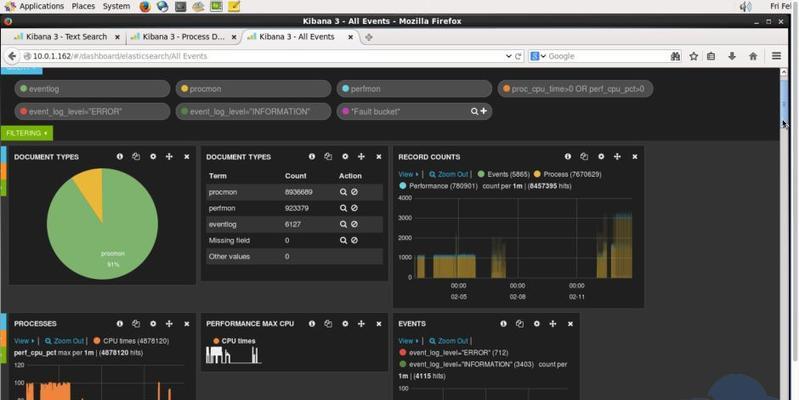Open Firefox hamburger menu
This screenshot has width=799, height=400.
(x=776, y=56)
